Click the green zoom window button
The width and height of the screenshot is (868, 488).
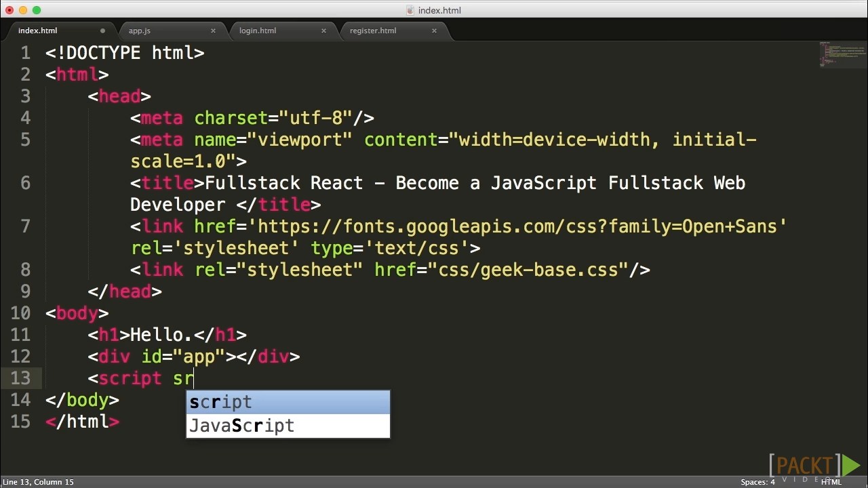click(37, 10)
